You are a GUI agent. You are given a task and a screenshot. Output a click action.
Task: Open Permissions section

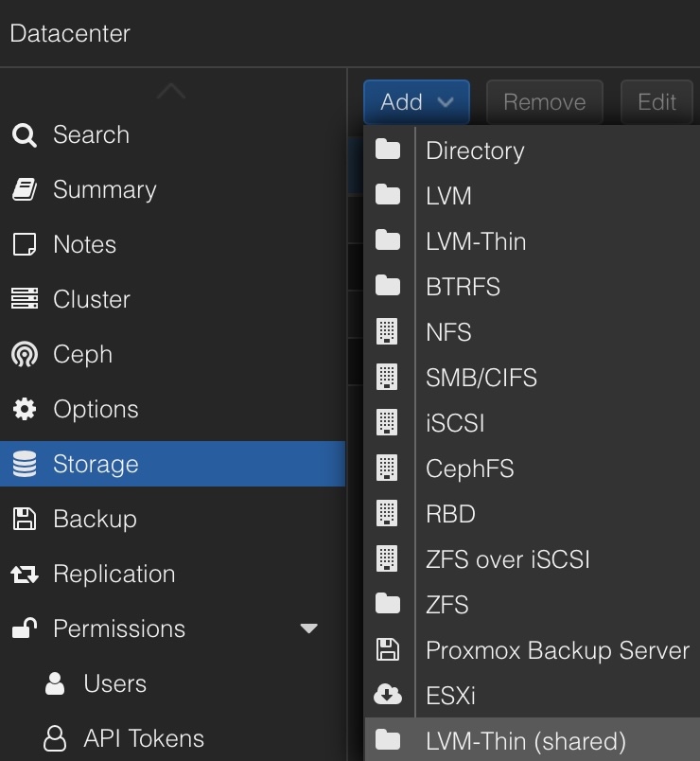tap(173, 628)
